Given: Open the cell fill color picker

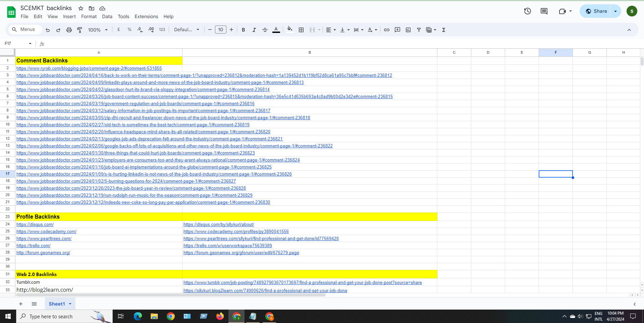Looking at the screenshot, I should pos(289,30).
